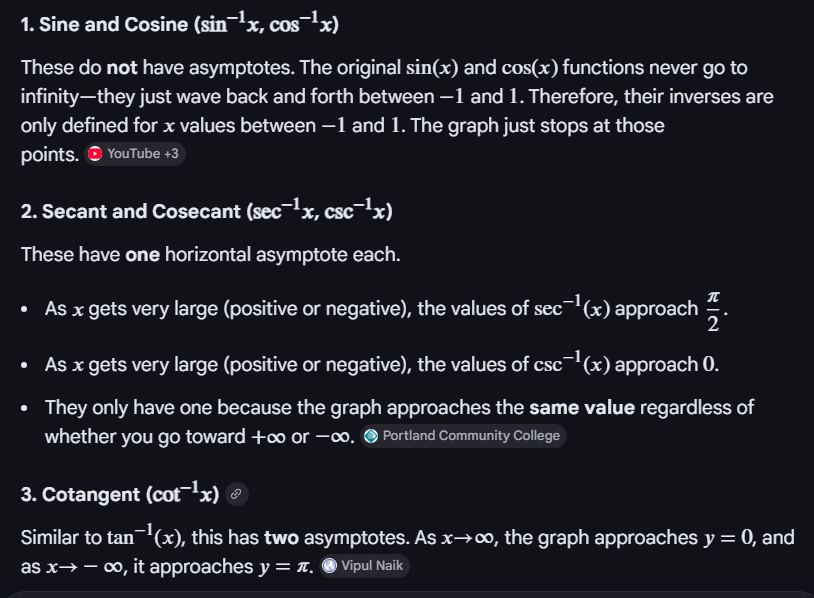
Task: Open the Vipul Naik source citation
Action: [374, 566]
